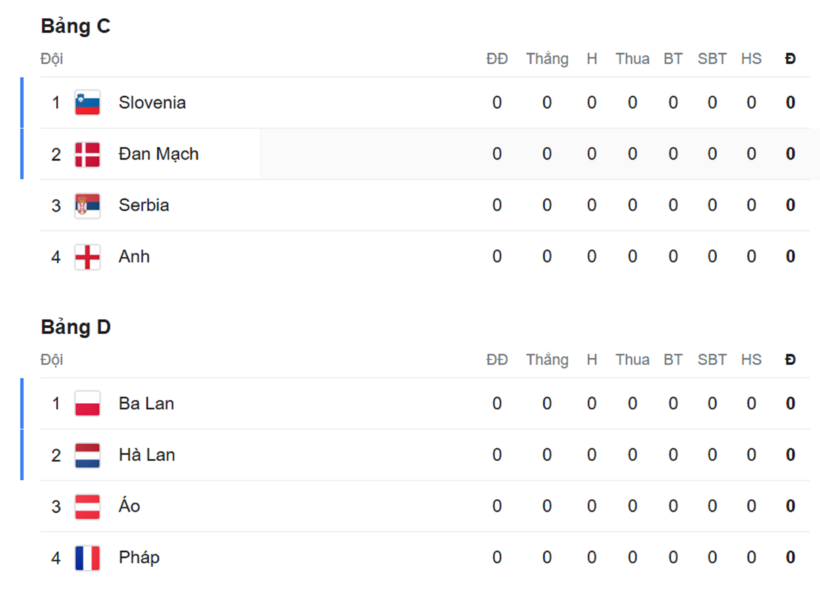Image resolution: width=820 pixels, height=591 pixels.
Task: Open the Pháp team entry
Action: pyautogui.click(x=139, y=558)
